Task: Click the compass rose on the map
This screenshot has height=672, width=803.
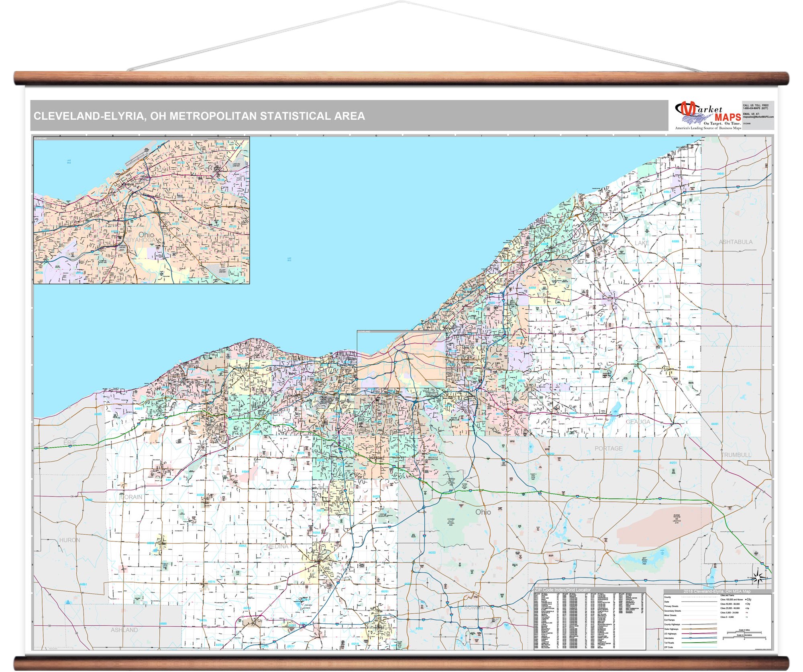Action: [758, 578]
